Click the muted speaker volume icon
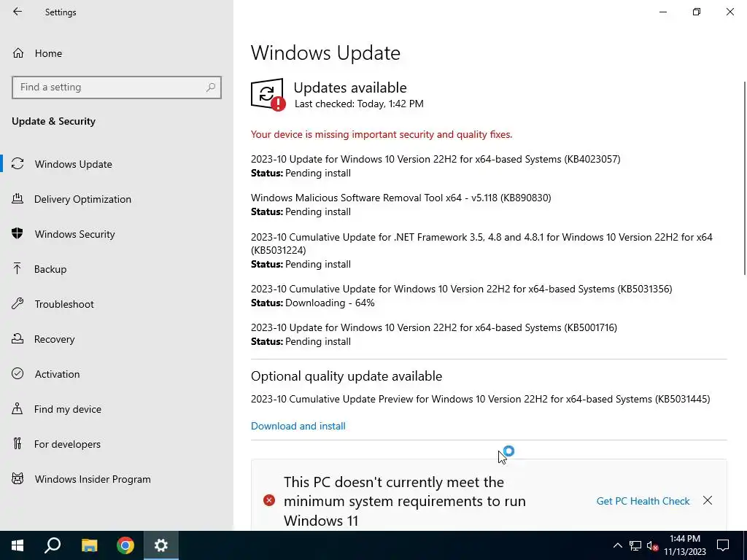747x560 pixels. point(653,545)
